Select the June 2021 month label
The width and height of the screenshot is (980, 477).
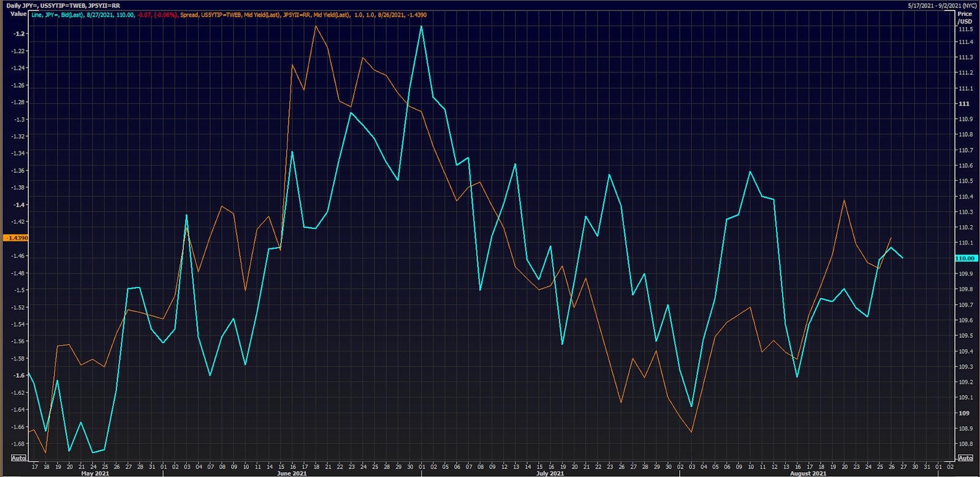tap(292, 473)
